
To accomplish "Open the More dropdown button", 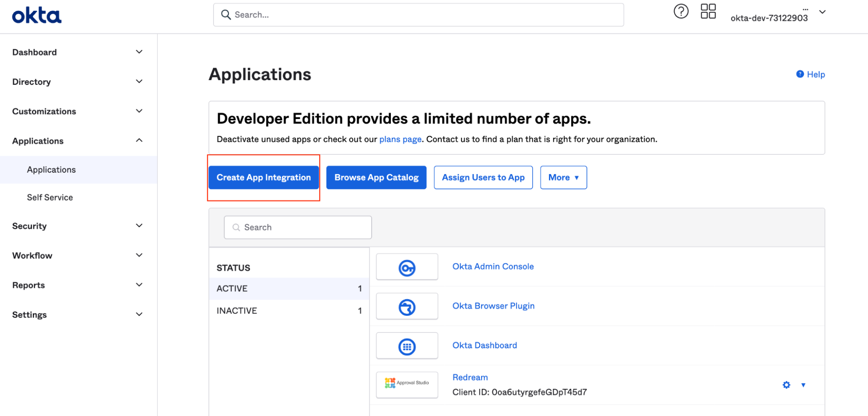I will 563,178.
